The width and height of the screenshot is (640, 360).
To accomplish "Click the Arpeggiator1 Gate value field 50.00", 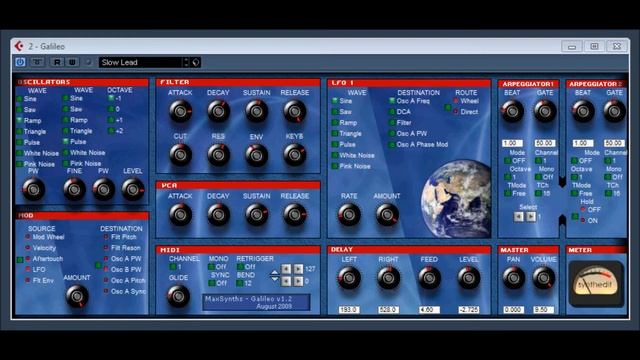I will (x=544, y=143).
